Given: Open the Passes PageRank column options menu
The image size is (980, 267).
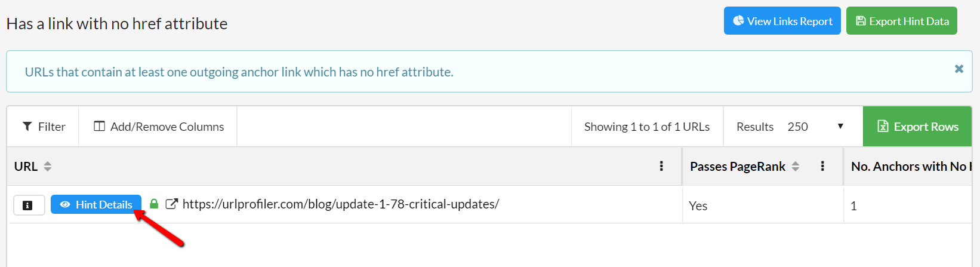Looking at the screenshot, I should (822, 166).
